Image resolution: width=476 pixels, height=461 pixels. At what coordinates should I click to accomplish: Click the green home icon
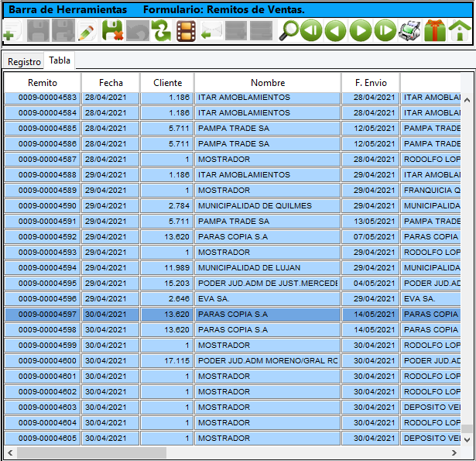(460, 31)
